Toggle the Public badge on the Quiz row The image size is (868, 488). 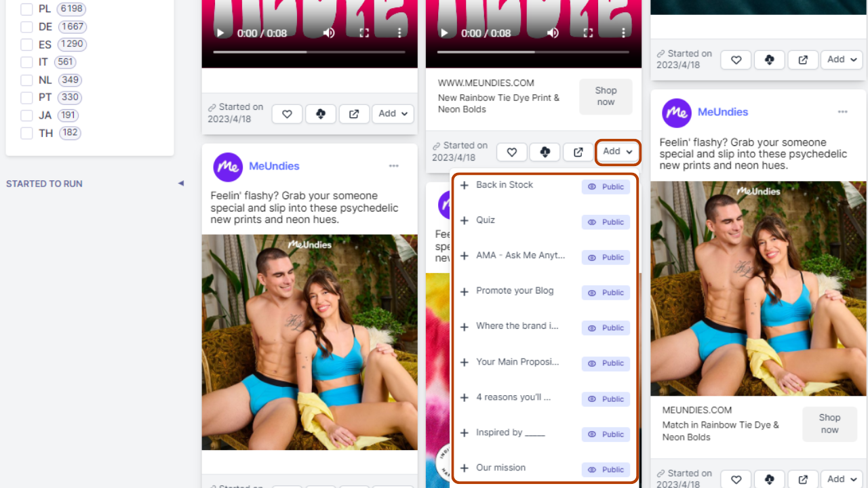pyautogui.click(x=606, y=222)
